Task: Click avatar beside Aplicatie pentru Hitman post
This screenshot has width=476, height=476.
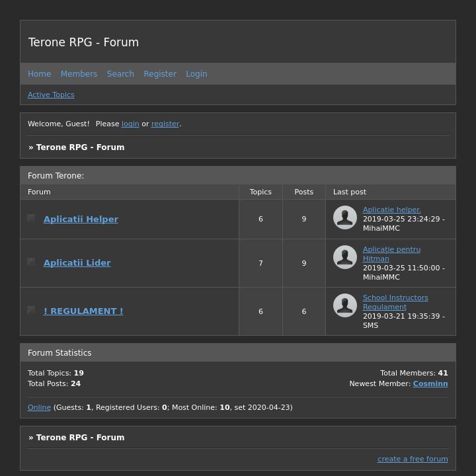Action: point(345,257)
